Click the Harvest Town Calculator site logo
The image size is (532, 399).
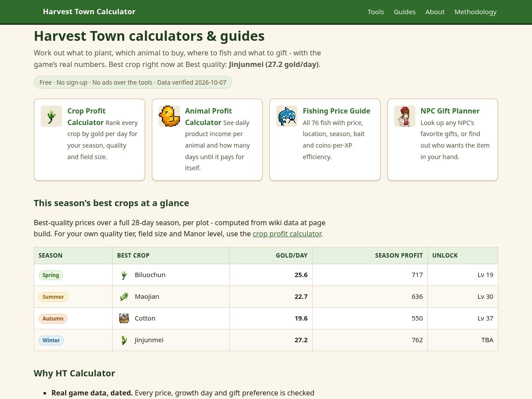(89, 12)
